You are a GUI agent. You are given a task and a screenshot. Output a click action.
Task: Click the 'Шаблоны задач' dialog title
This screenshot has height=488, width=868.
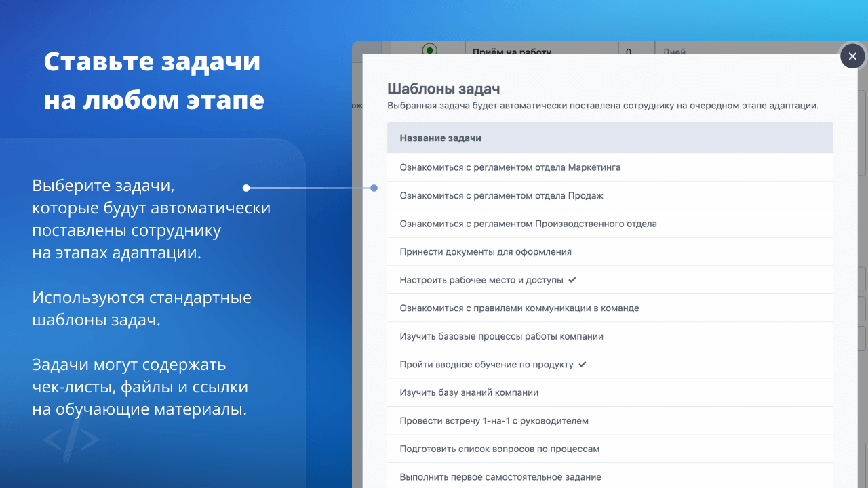[x=443, y=89]
